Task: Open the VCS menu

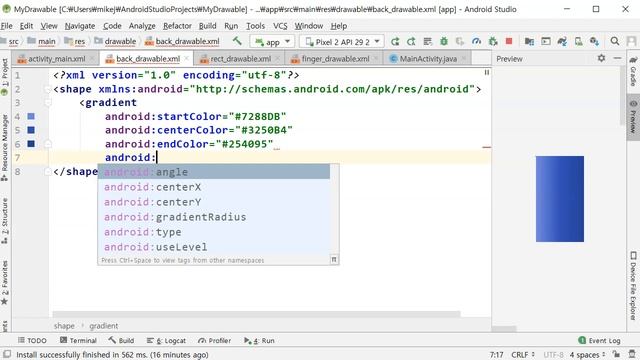Action: pos(280,26)
